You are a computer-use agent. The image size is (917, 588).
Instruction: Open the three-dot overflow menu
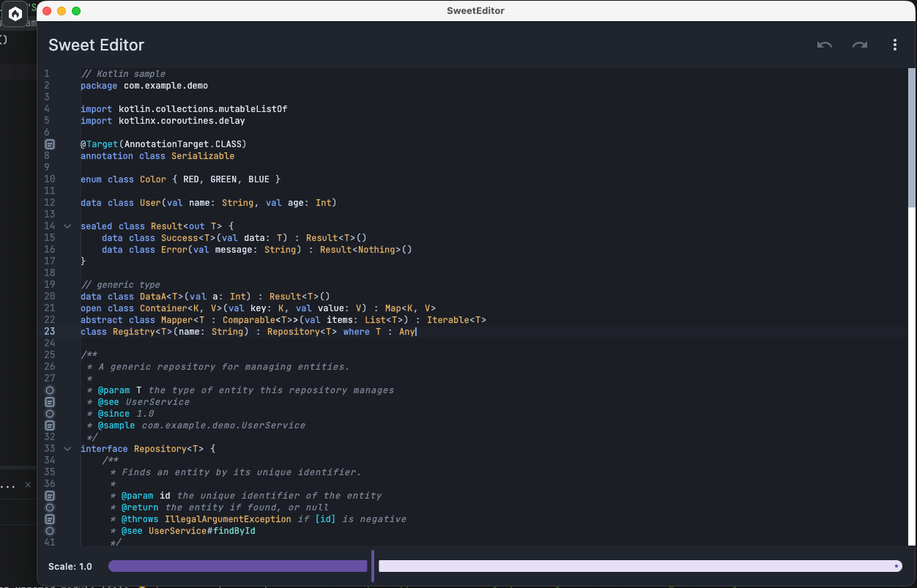(x=894, y=45)
